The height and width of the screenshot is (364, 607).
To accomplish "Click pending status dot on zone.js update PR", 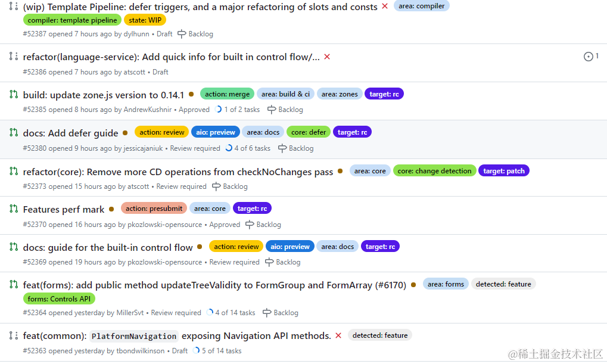I will tap(191, 94).
